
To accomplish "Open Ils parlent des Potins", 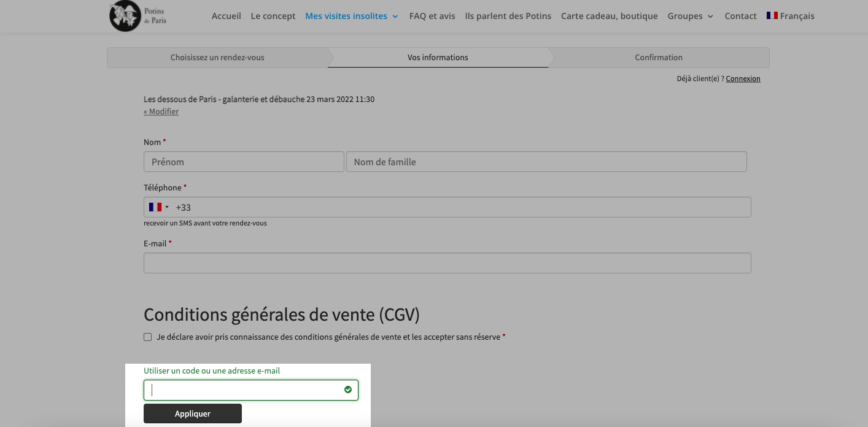I will coord(508,16).
